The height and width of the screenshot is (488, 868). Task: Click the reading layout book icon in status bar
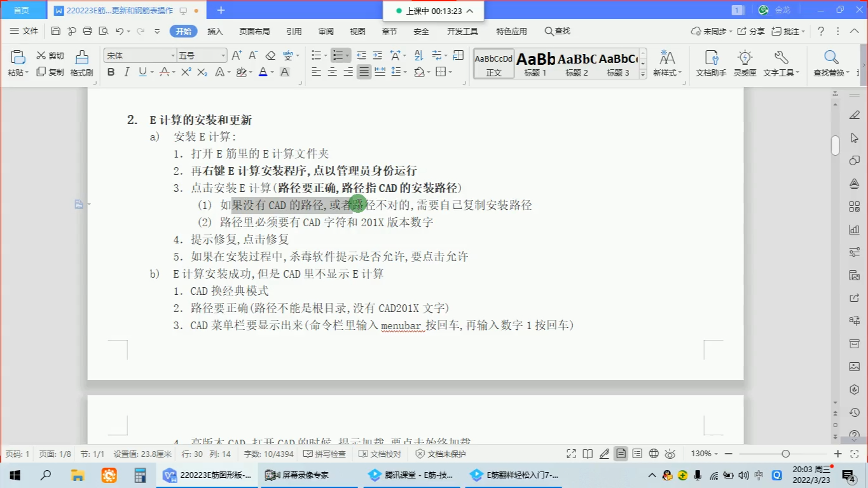(x=588, y=454)
